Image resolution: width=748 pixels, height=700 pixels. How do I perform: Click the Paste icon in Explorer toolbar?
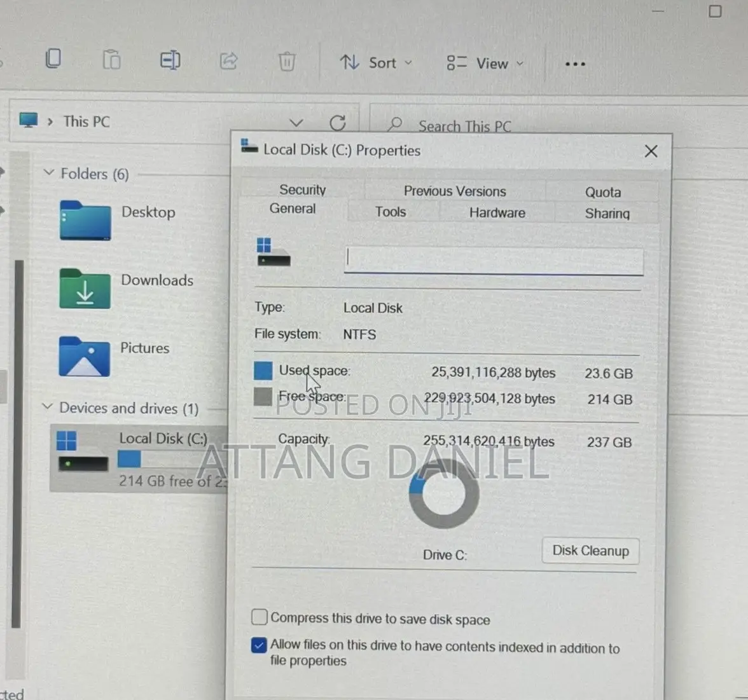tap(112, 60)
